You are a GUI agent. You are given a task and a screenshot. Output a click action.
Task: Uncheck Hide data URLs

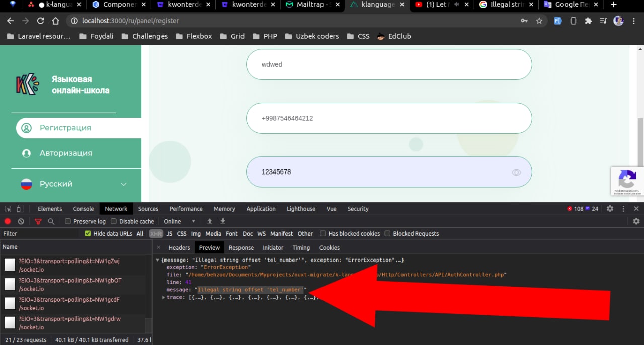[88, 234]
